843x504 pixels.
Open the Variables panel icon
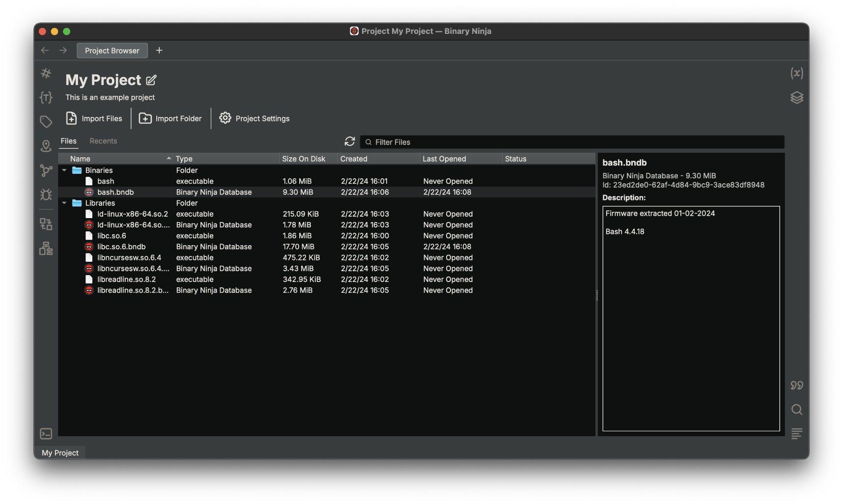coord(796,74)
